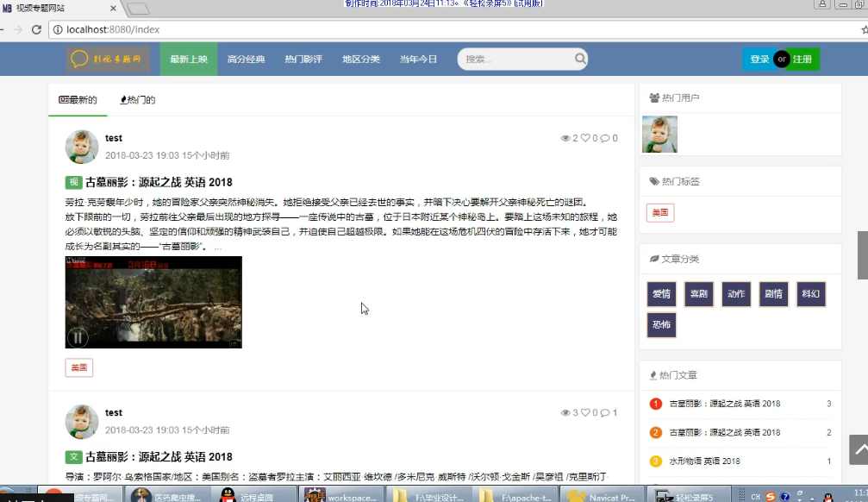
Task: Open comments on first post via bubble icon
Action: point(605,139)
